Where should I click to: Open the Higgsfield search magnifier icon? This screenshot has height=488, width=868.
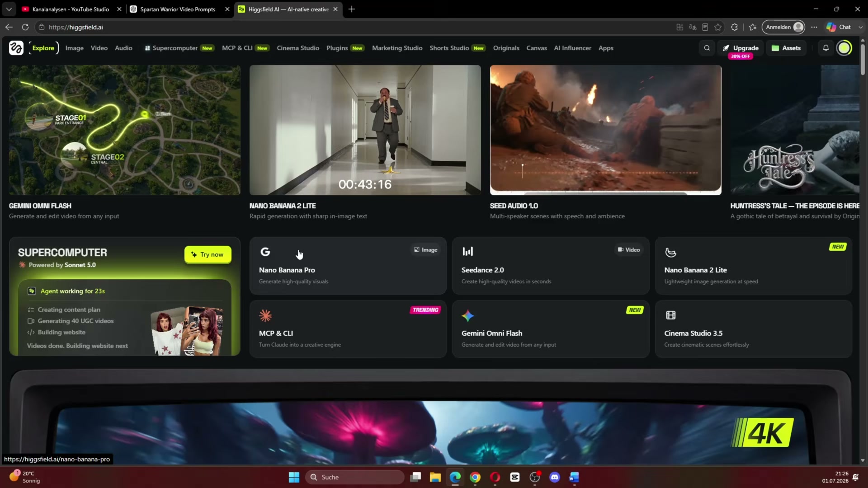(707, 48)
